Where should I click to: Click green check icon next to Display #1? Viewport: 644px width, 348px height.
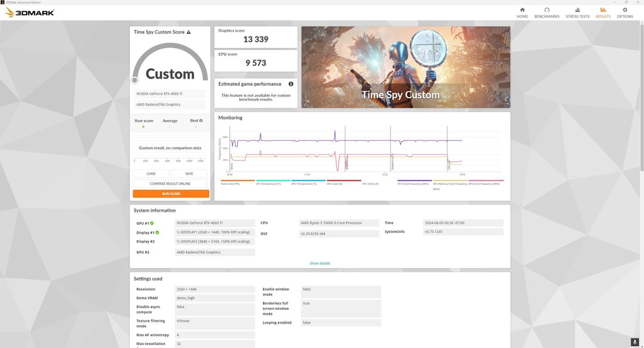coord(157,232)
